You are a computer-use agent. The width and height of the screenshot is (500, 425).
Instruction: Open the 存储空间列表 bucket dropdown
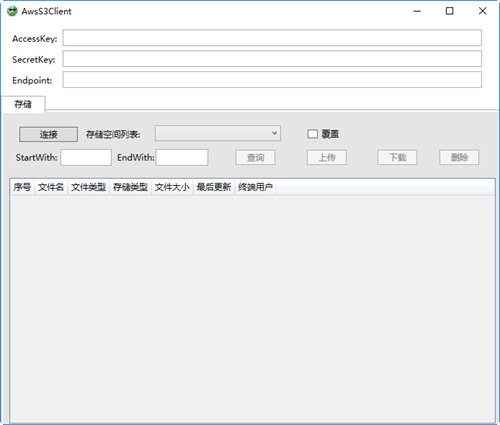[x=218, y=133]
